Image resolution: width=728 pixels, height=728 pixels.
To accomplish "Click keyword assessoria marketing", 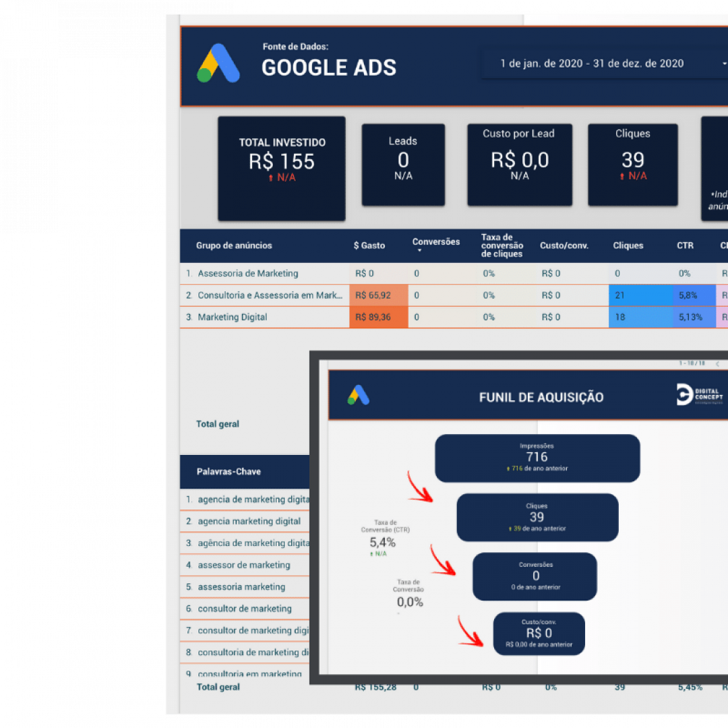I will (241, 587).
